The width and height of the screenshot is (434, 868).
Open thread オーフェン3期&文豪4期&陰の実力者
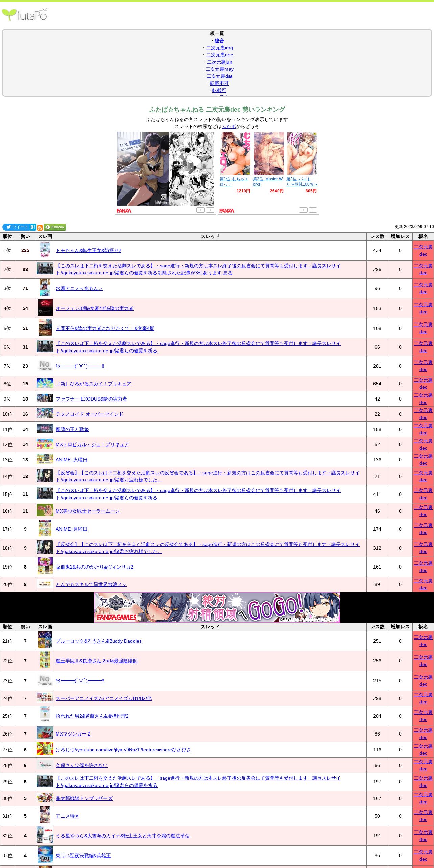point(95,308)
